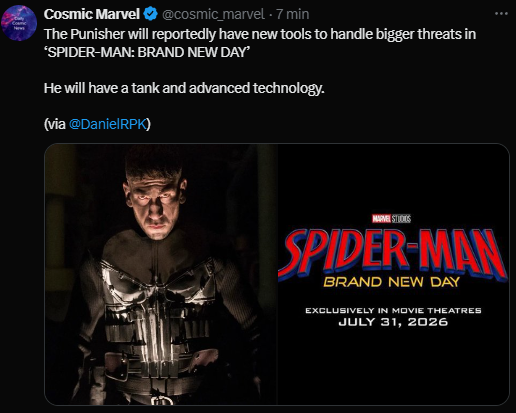Click the yellow BRAND NEW DAY subtitle
Image resolution: width=516 pixels, height=413 pixels.
point(392,282)
